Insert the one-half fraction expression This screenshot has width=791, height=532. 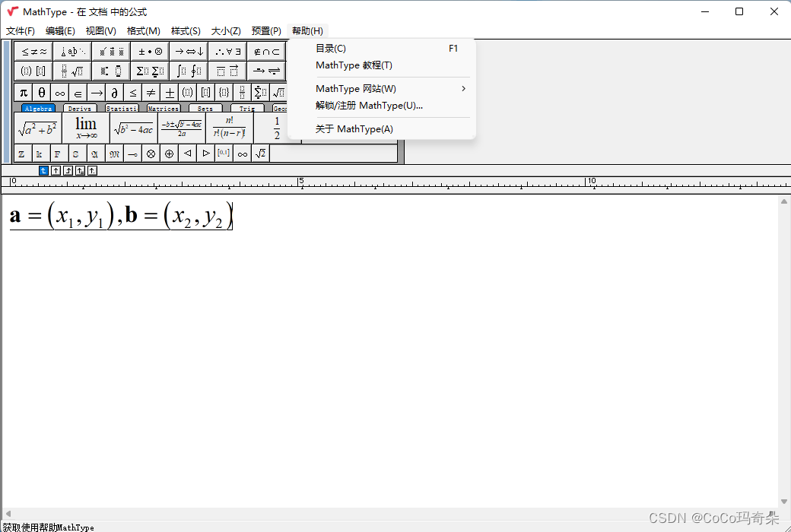pos(276,128)
